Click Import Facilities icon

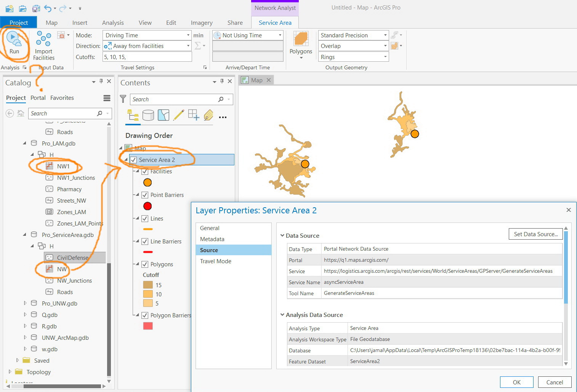coord(43,39)
